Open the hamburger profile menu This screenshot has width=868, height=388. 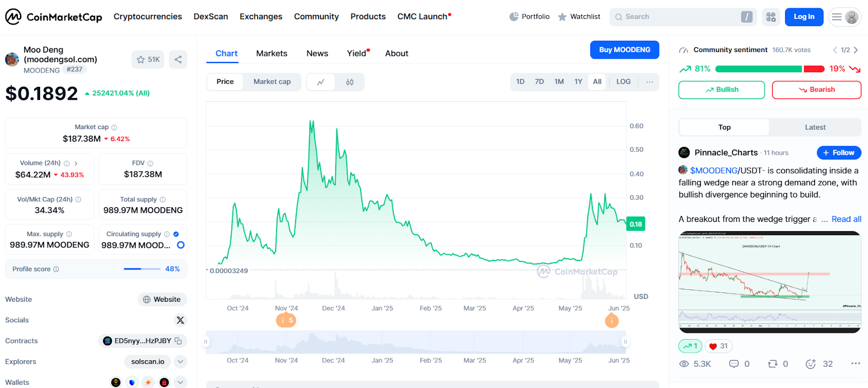846,17
